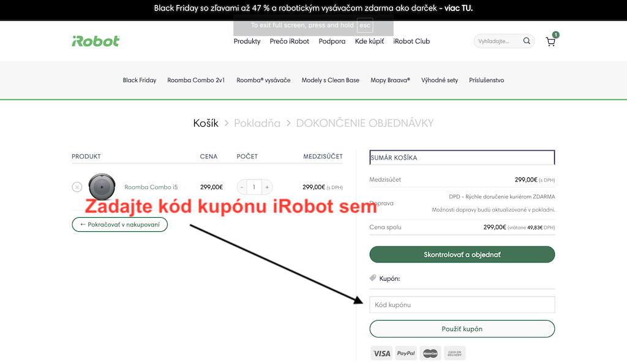Click the CENA column header
The width and height of the screenshot is (627, 364).
209,156
